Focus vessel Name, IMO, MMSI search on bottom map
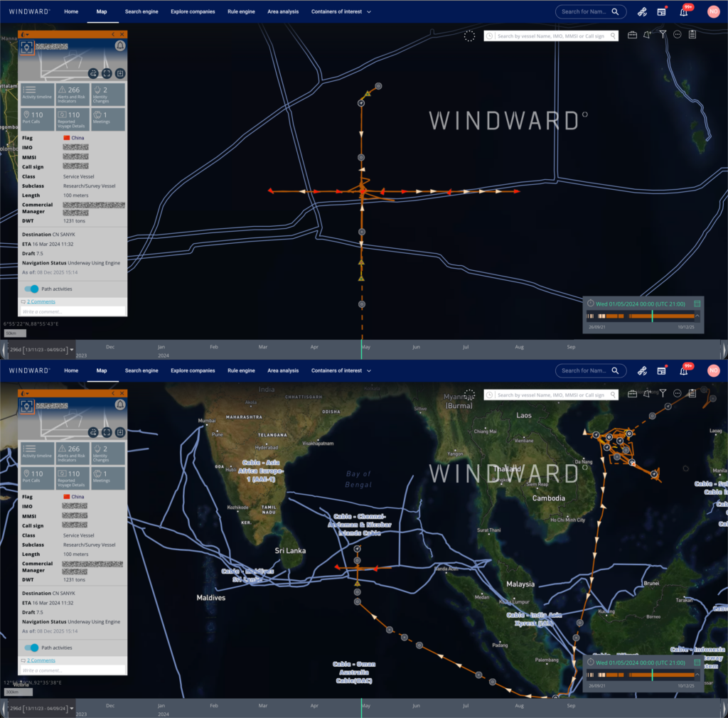728x718 pixels. (x=551, y=395)
